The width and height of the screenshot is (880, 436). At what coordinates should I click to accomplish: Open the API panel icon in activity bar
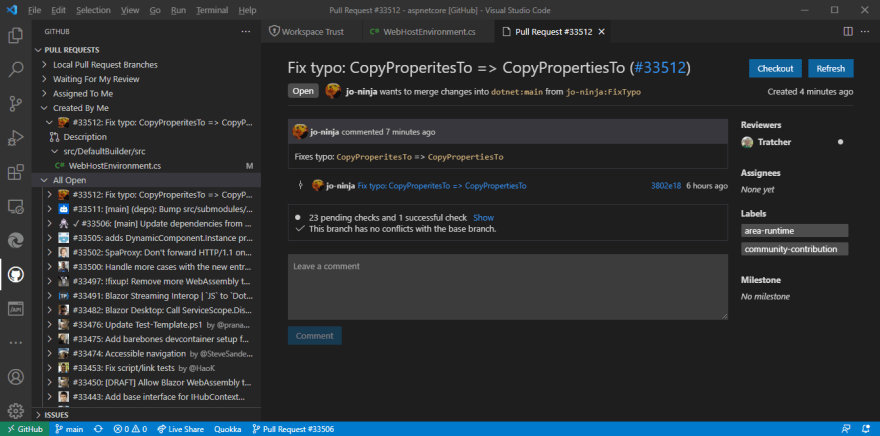point(16,309)
